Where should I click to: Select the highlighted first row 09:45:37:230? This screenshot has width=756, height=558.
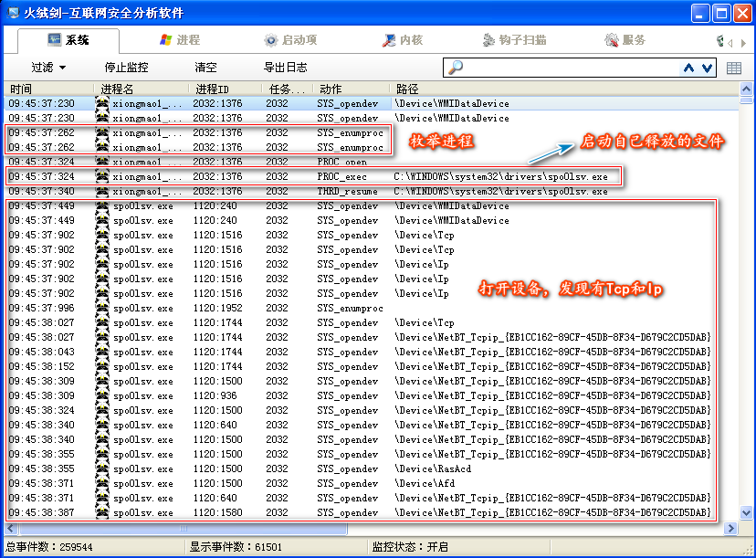point(372,103)
